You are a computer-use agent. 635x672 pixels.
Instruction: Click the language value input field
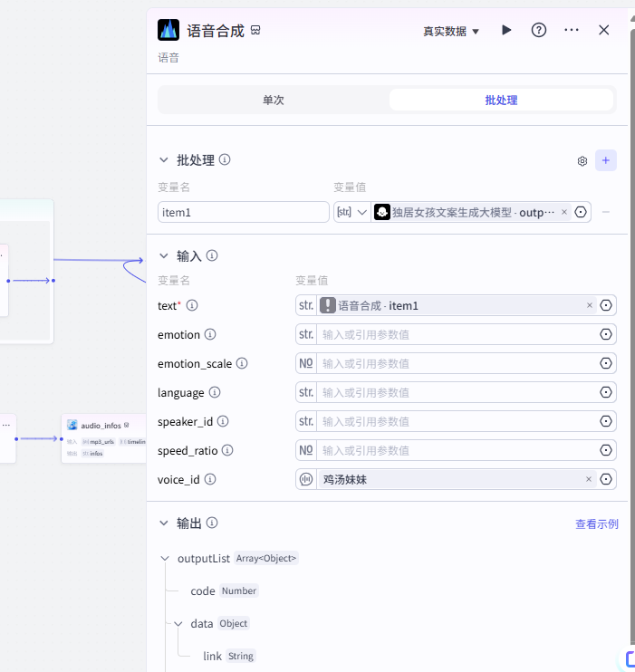pyautogui.click(x=457, y=392)
